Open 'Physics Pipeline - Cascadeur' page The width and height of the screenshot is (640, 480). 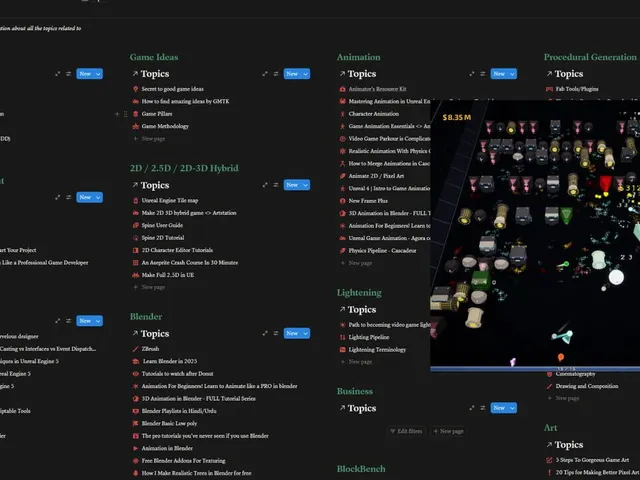point(382,251)
